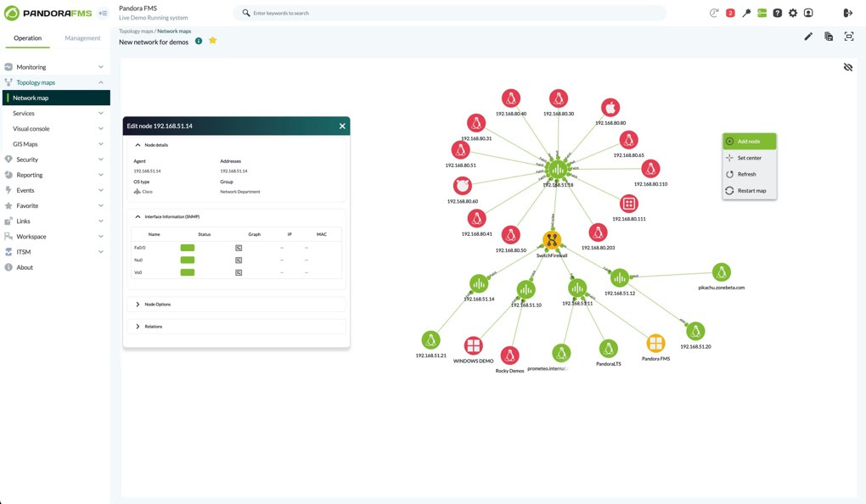Toggle the hidden-eye visibility icon

coord(847,67)
